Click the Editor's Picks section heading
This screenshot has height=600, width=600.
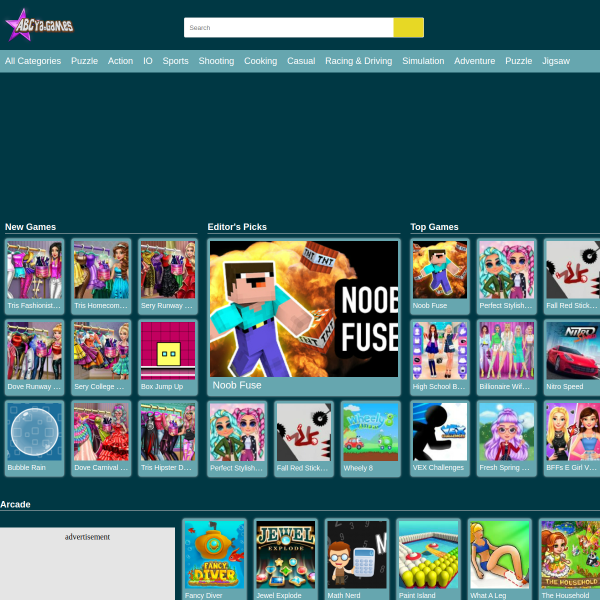pos(237,227)
